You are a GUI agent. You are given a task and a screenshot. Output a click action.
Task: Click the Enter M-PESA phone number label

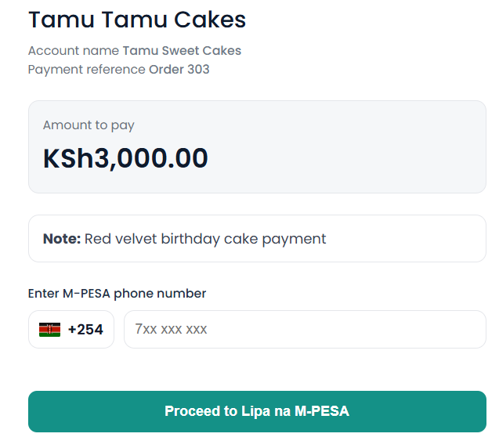point(117,294)
